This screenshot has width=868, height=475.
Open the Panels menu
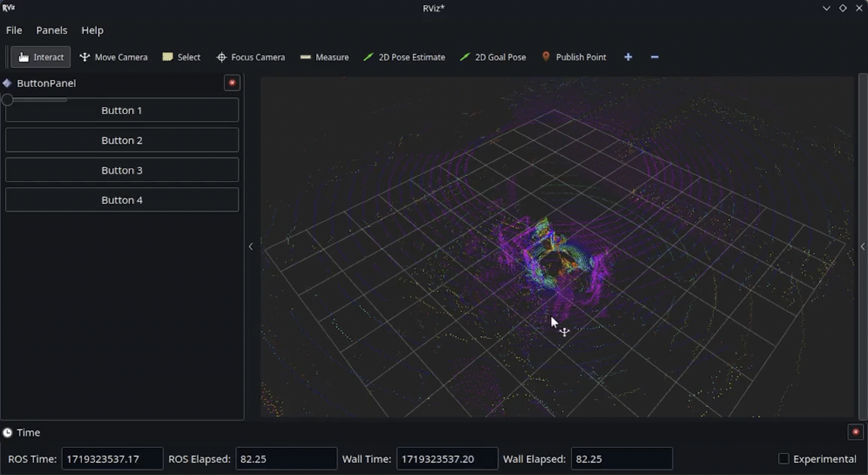coord(51,30)
